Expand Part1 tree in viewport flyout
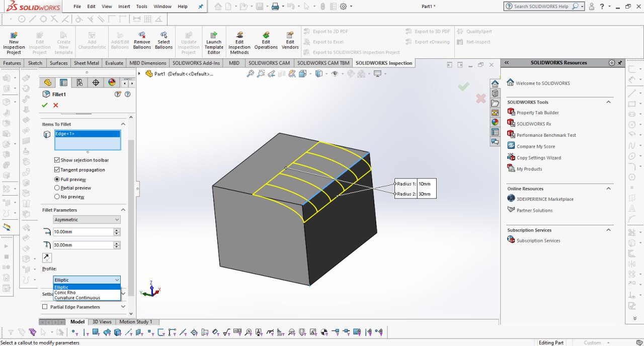The height and width of the screenshot is (346, 644). tap(140, 73)
